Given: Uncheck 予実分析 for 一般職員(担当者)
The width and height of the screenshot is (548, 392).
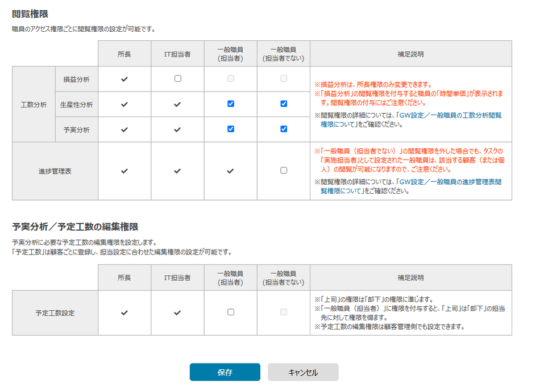Looking at the screenshot, I should pos(230,129).
